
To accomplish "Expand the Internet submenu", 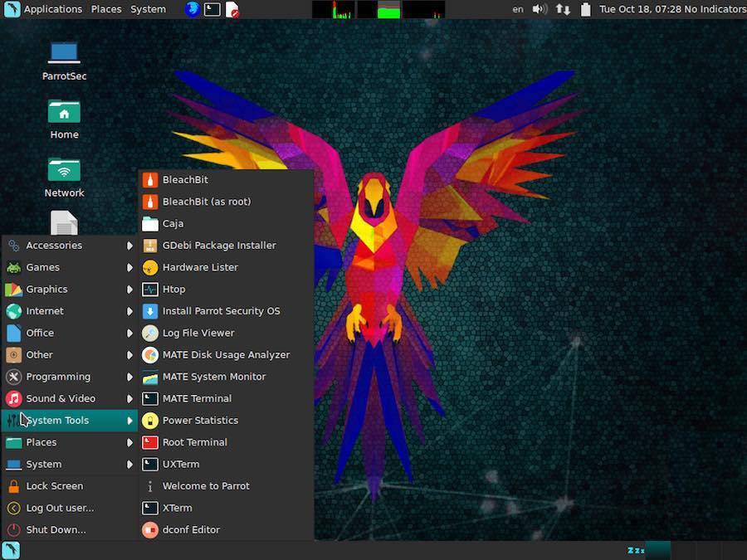I will pyautogui.click(x=70, y=311).
